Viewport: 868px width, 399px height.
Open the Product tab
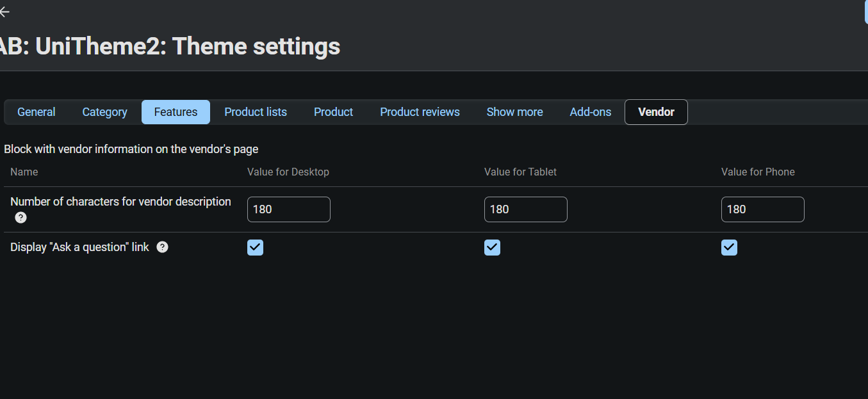(333, 112)
